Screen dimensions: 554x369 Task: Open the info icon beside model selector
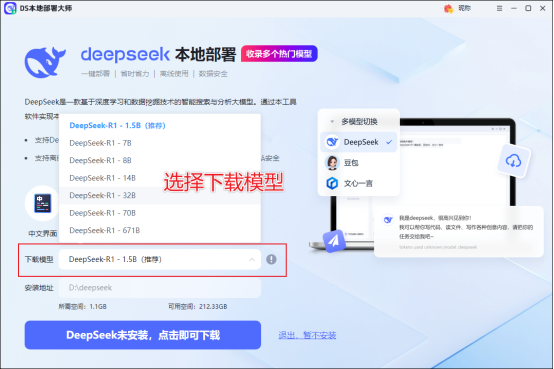click(271, 259)
